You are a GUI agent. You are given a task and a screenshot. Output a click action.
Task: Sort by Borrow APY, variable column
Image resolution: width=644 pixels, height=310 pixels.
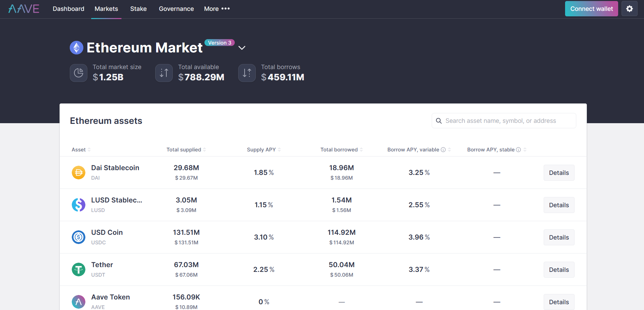419,150
